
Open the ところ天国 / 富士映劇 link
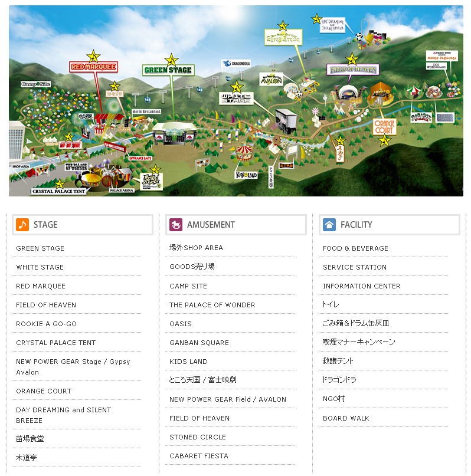click(202, 380)
